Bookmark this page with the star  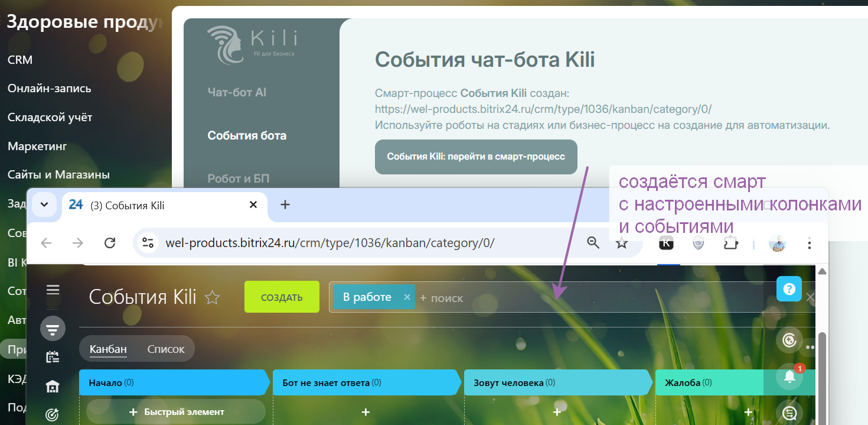pyautogui.click(x=622, y=243)
